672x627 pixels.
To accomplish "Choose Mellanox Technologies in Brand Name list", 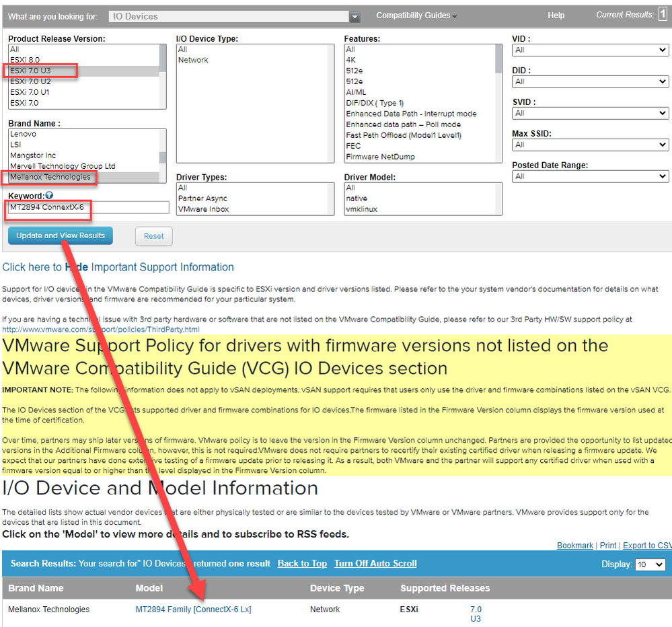I will tap(84, 176).
